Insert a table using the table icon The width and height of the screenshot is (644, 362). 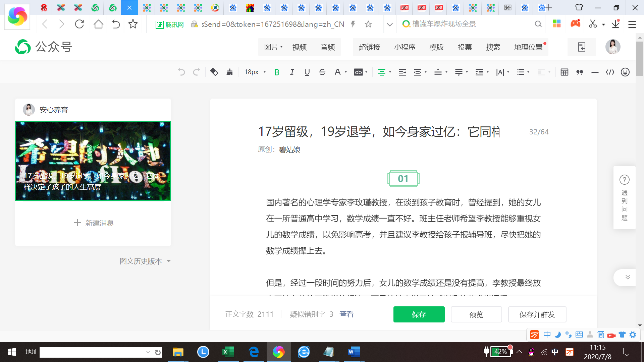(564, 72)
